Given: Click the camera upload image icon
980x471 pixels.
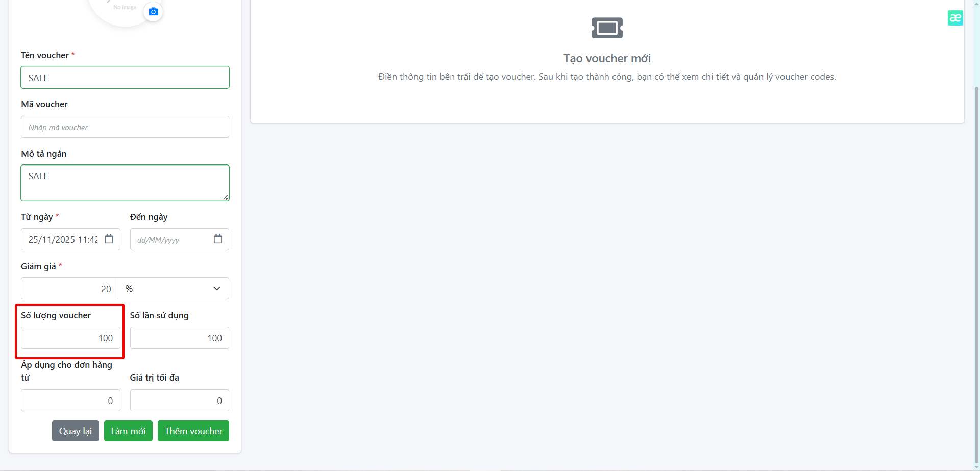Looking at the screenshot, I should (153, 11).
